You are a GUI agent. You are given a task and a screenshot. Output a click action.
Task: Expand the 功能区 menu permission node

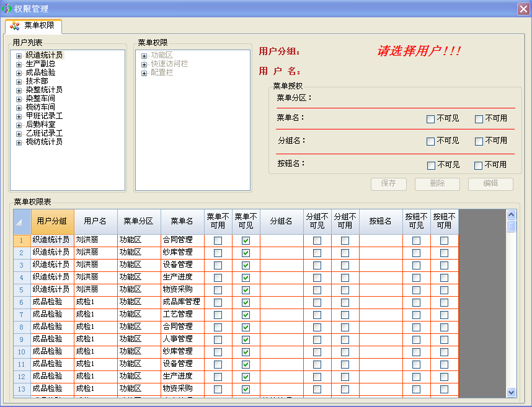(144, 56)
